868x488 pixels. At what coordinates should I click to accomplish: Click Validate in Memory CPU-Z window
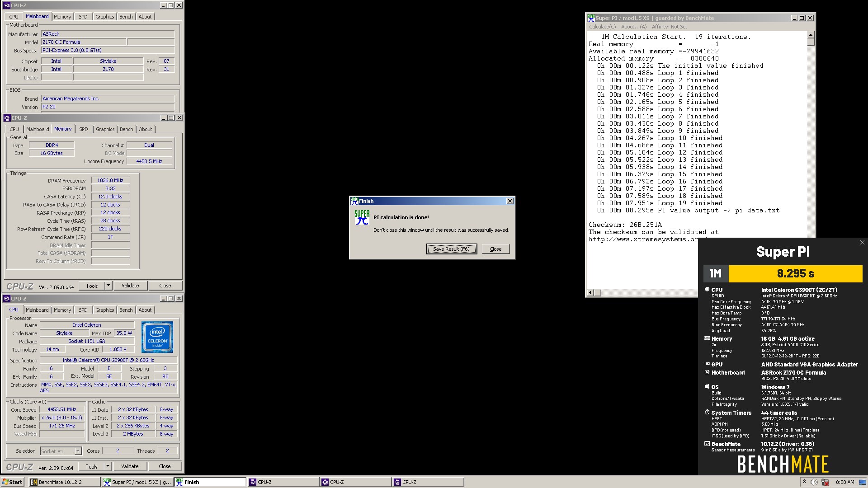[130, 286]
